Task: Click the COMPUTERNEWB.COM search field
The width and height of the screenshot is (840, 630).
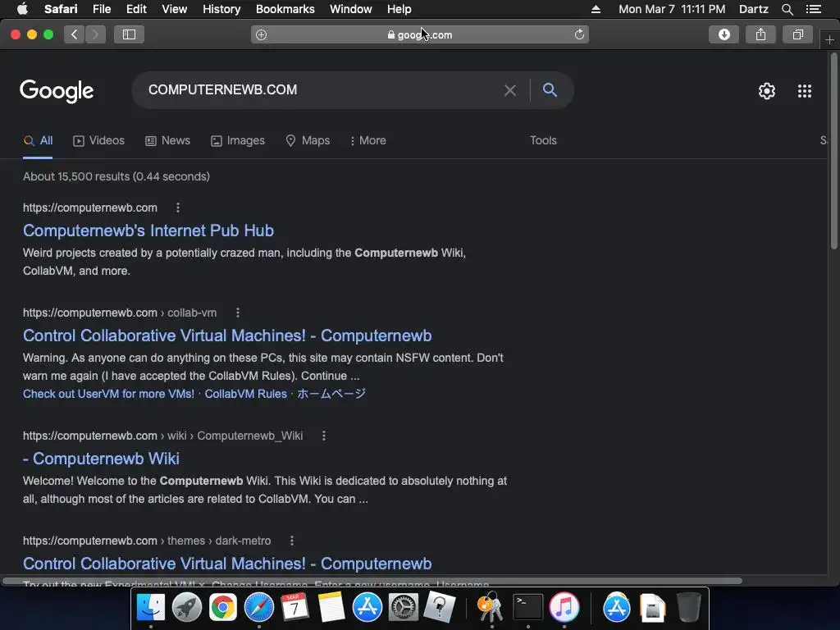Action: 322,90
